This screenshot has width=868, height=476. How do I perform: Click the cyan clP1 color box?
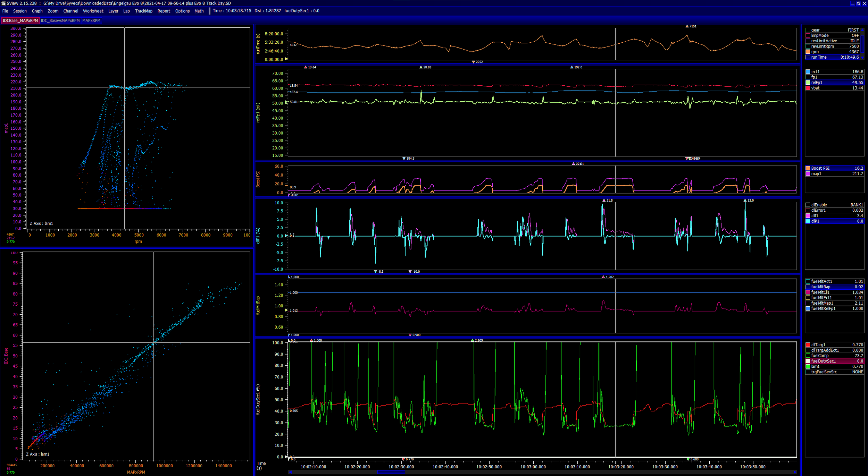coord(809,221)
